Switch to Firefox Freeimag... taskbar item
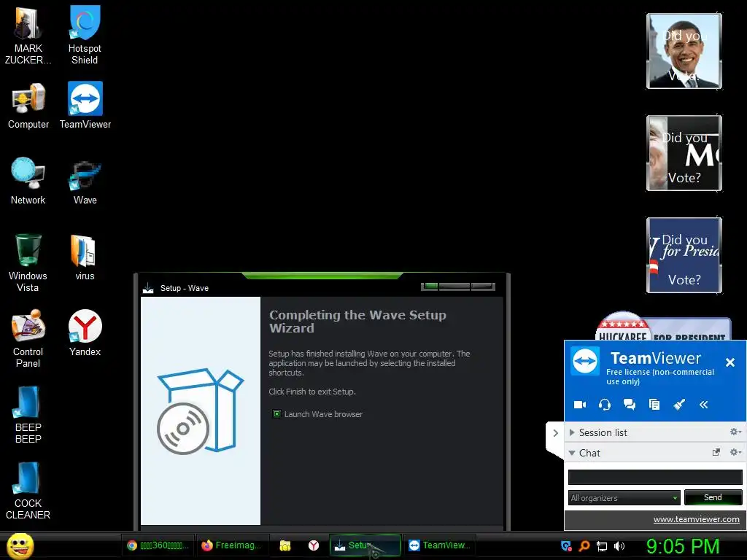 pyautogui.click(x=232, y=545)
